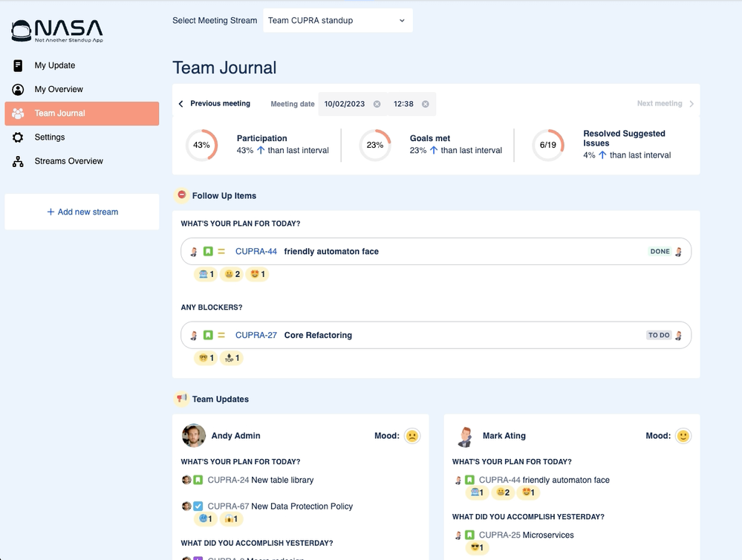Click assignee avatar next to DONE status
The width and height of the screenshot is (742, 560).
tap(679, 251)
